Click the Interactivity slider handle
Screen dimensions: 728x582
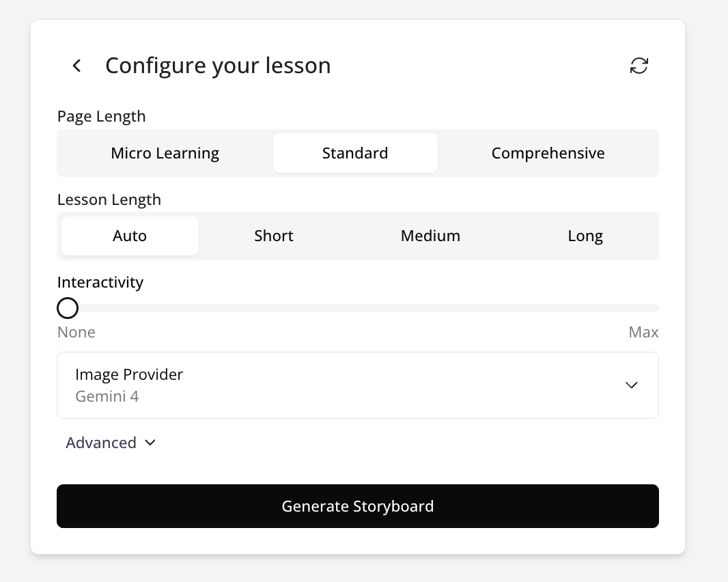click(x=68, y=308)
